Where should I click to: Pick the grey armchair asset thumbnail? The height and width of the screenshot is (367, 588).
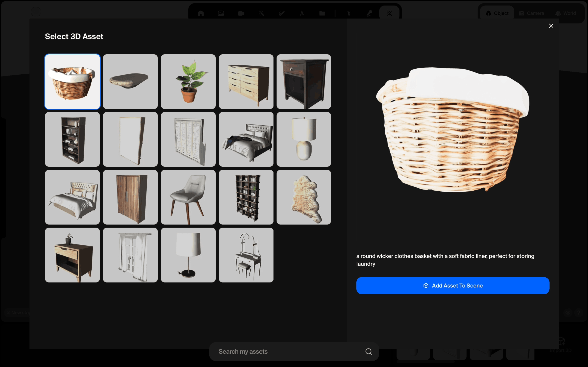pos(188,197)
